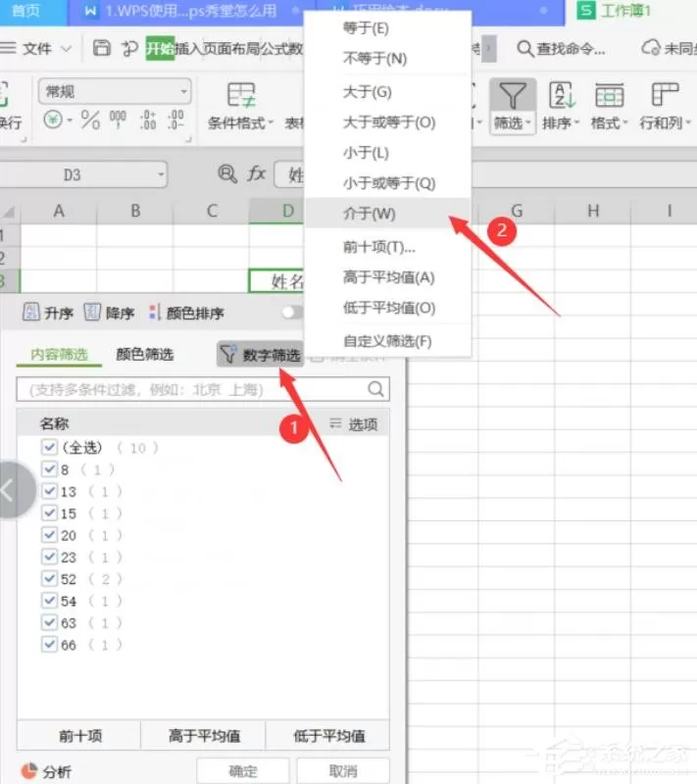
Task: Uncheck the value 52 checkbox
Action: point(49,578)
